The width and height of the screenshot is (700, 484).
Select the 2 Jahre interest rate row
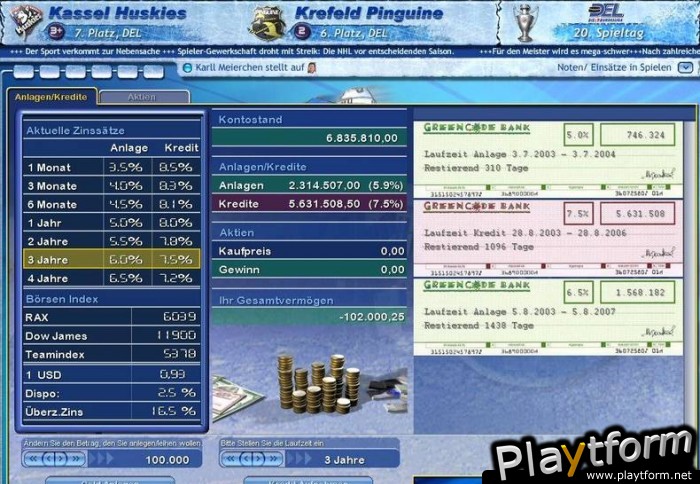click(x=112, y=242)
